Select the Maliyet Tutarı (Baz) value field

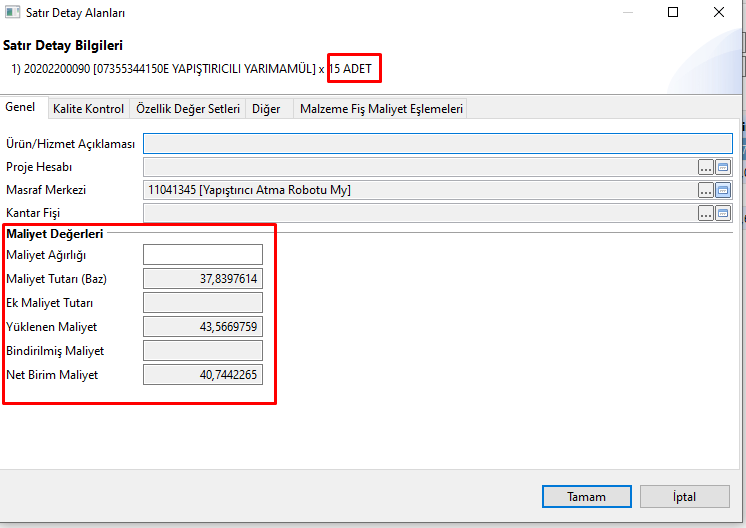pos(203,279)
